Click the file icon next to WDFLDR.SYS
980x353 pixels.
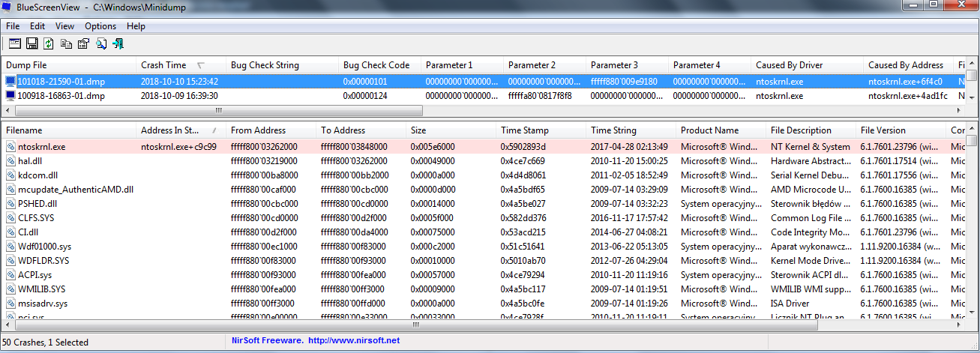pos(10,261)
